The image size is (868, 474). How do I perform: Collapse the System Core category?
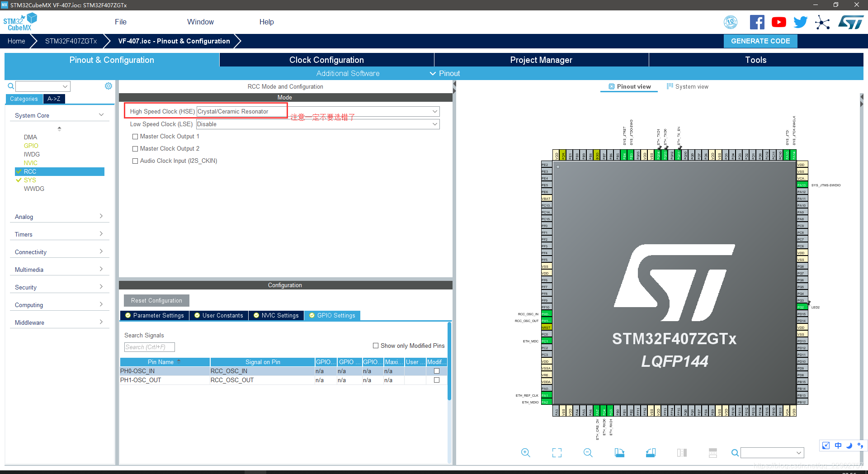(x=59, y=115)
